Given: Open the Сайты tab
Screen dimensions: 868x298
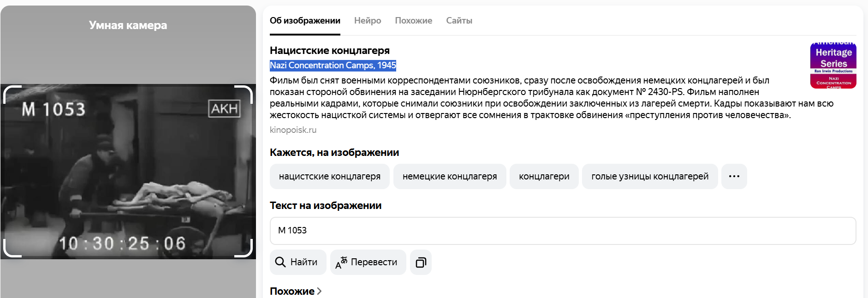Looking at the screenshot, I should click(x=459, y=21).
